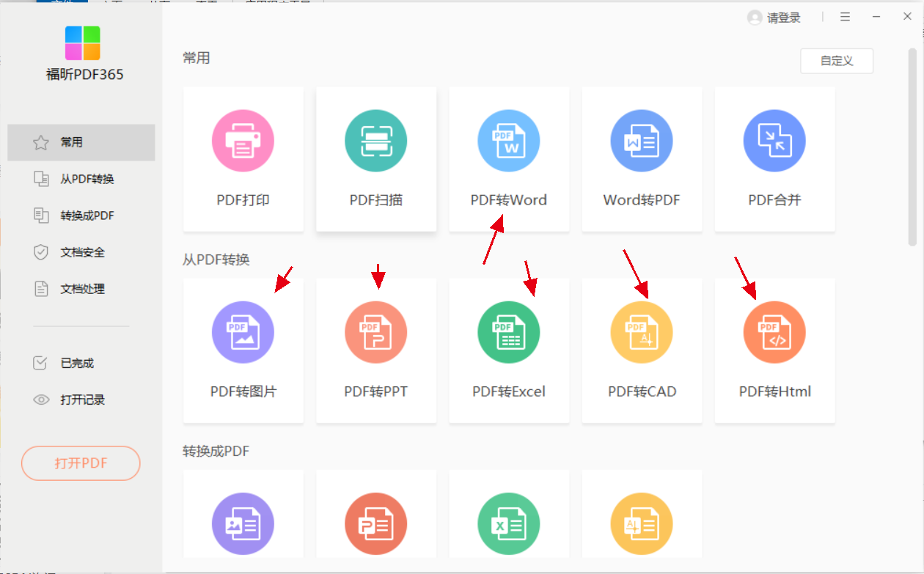Open the 文档安全 sidebar category
Image resolution: width=924 pixels, height=574 pixels.
coord(81,251)
